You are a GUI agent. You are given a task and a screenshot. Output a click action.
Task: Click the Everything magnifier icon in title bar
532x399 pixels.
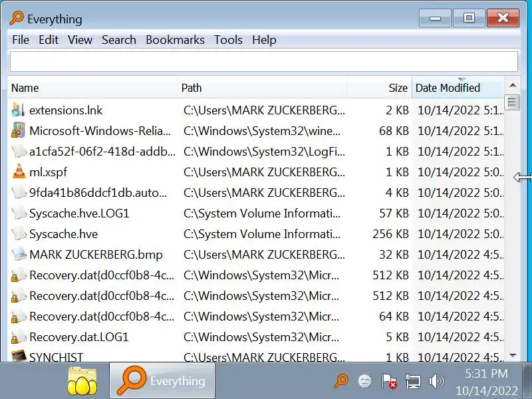(x=16, y=18)
